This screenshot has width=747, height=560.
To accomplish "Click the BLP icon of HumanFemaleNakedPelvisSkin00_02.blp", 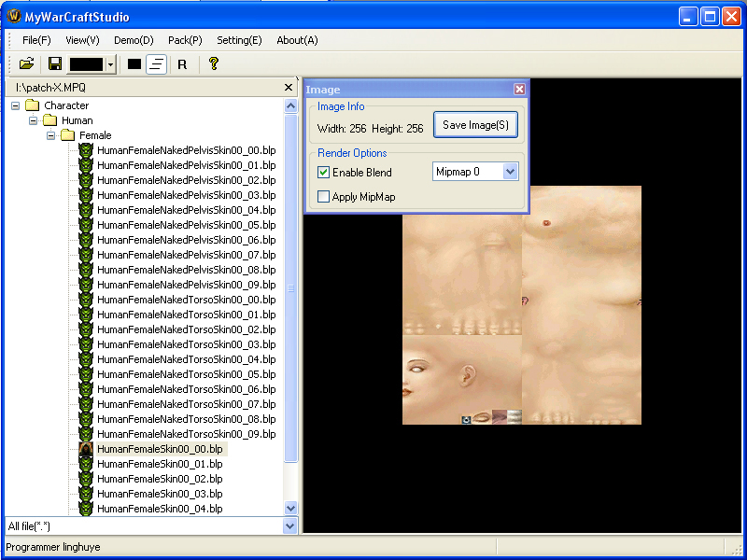I will point(86,180).
